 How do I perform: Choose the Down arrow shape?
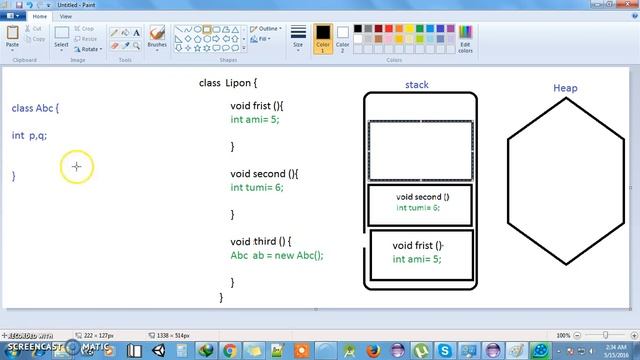coord(178,48)
